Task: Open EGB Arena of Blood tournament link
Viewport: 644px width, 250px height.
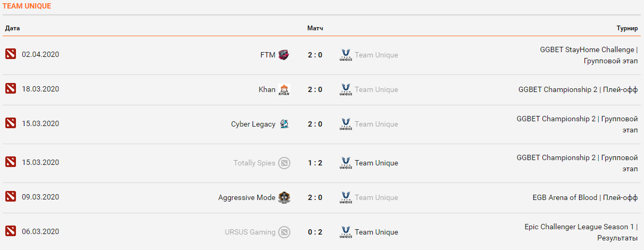Action: click(x=585, y=197)
